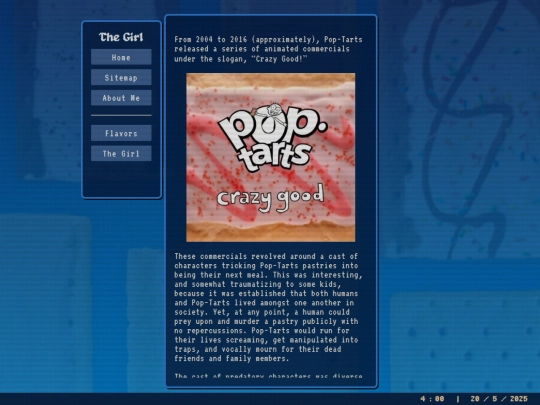Click the paragraph starting 'These commercials revolved'

(x=268, y=307)
